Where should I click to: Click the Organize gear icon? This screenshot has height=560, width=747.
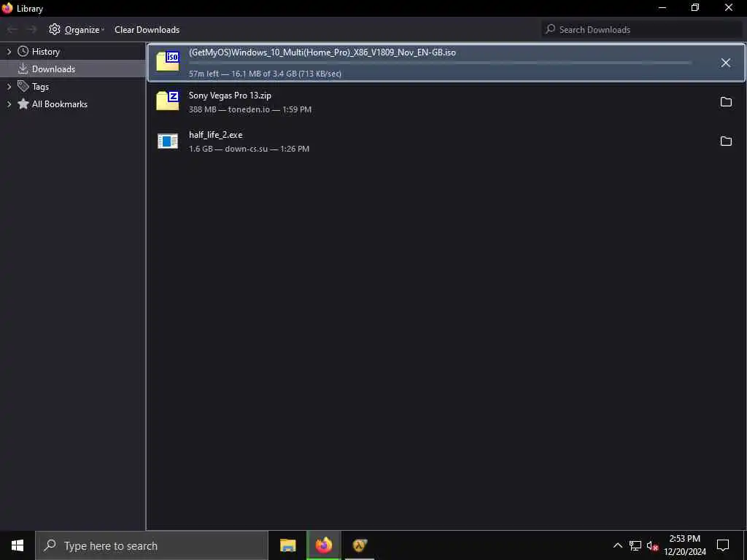pos(55,29)
